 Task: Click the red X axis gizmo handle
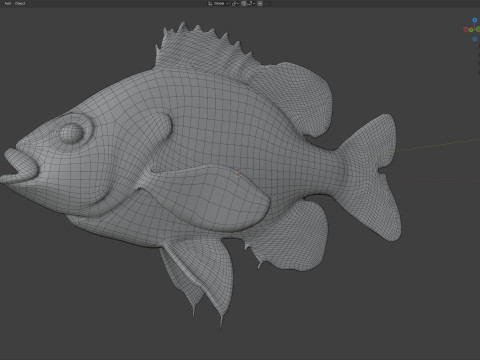click(466, 30)
